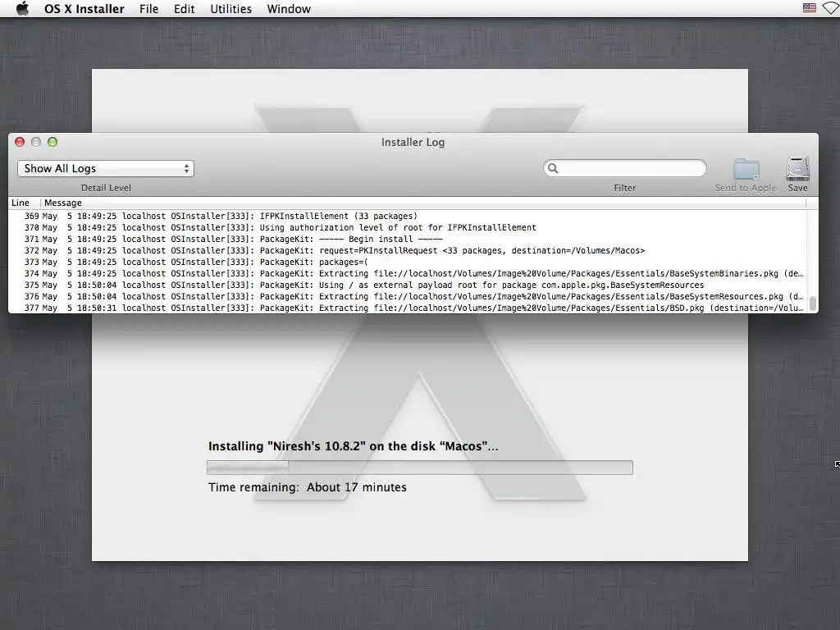Viewport: 840px width, 630px height.
Task: Open the OS X Installer menu
Action: coord(84,9)
